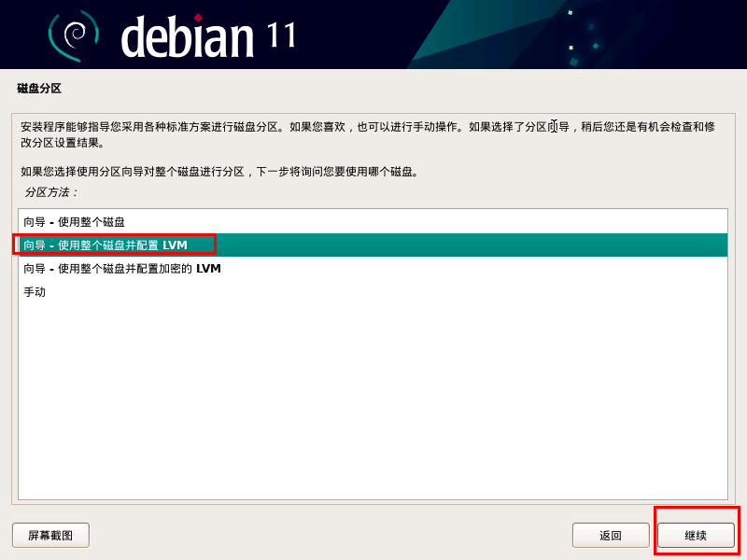Click the 屏幕截图 button
The image size is (747, 560).
coord(50,535)
